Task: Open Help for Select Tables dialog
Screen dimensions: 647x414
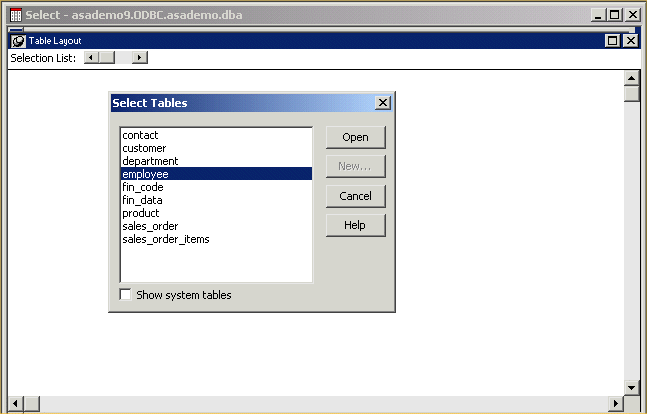Action: 355,225
